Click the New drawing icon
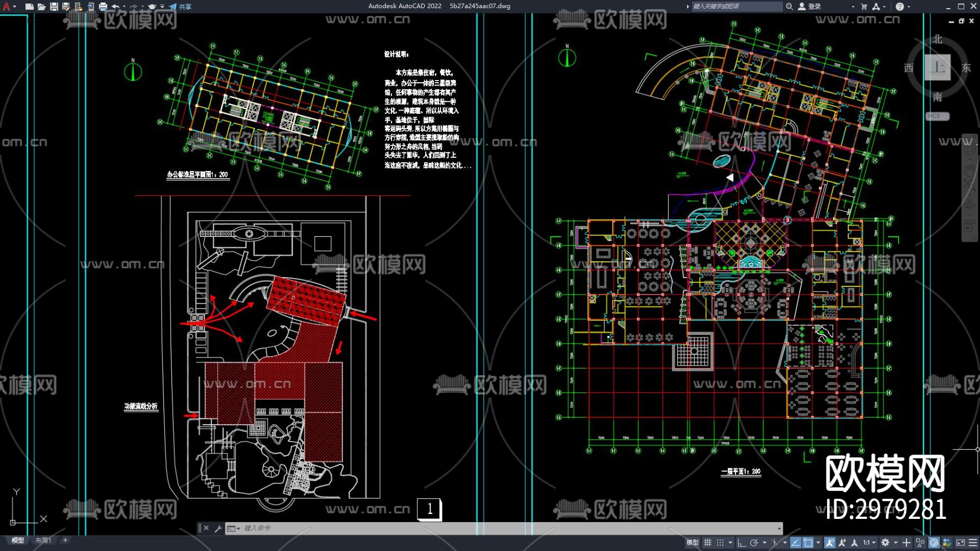This screenshot has height=551, width=980. click(x=29, y=7)
